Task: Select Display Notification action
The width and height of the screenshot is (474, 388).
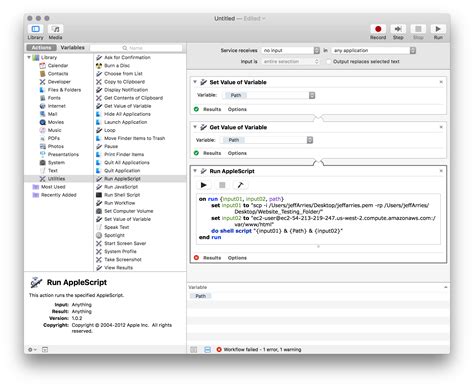Action: pos(126,90)
